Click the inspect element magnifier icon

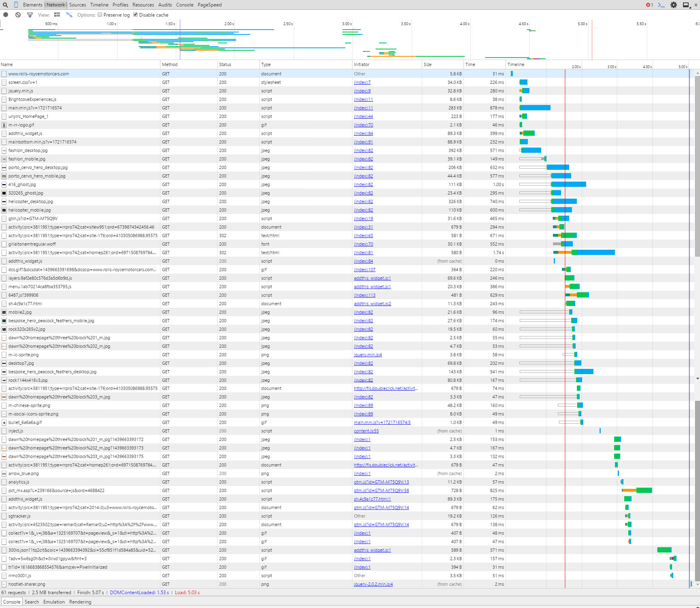(5, 5)
